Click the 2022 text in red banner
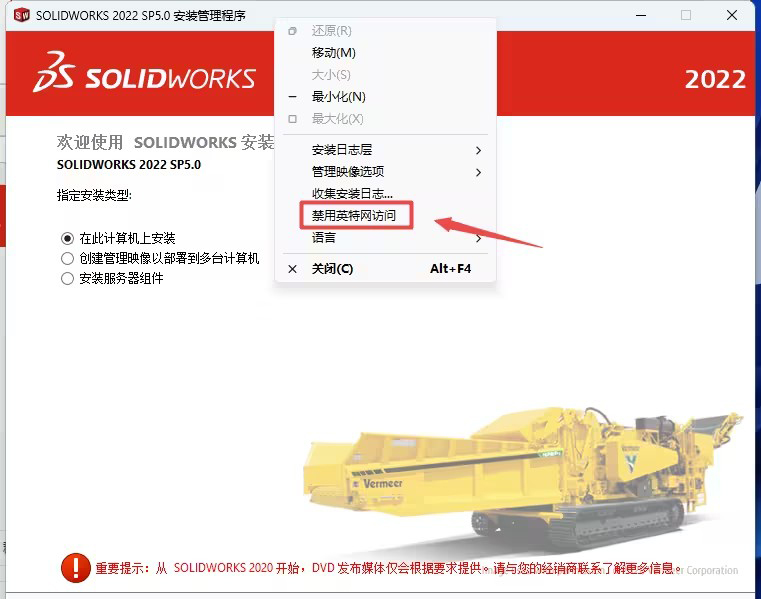This screenshot has width=761, height=599. [715, 79]
